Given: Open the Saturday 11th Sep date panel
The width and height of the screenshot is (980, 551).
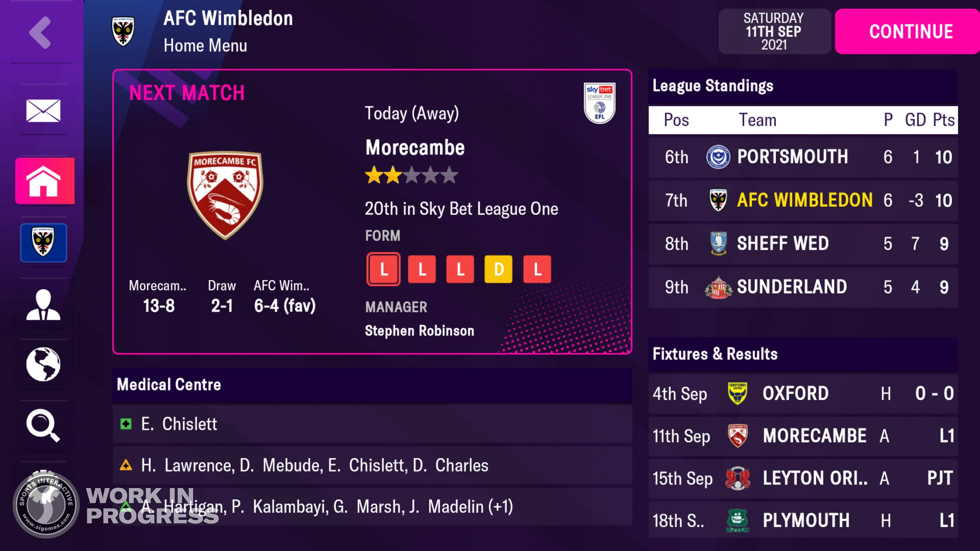Looking at the screenshot, I should coord(774,31).
